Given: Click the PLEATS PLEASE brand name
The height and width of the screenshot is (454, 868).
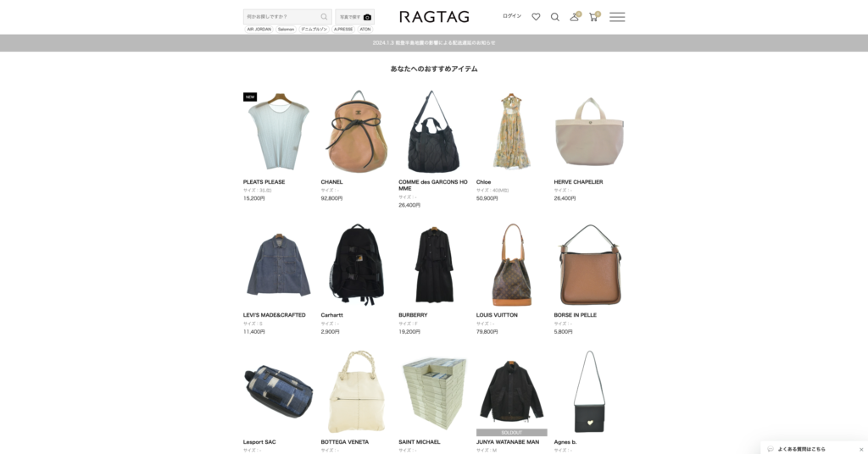Looking at the screenshot, I should pyautogui.click(x=264, y=182).
